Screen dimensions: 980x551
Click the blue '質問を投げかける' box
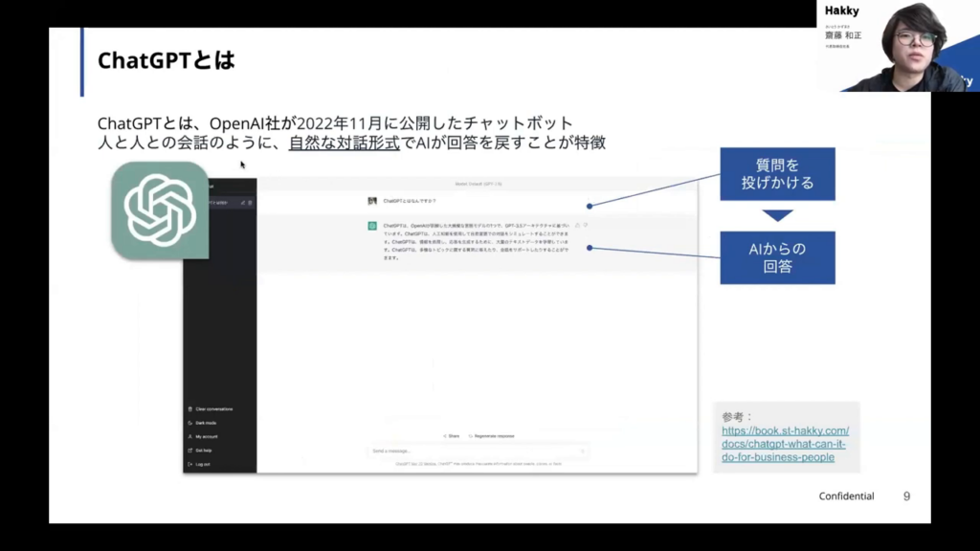[x=777, y=174]
